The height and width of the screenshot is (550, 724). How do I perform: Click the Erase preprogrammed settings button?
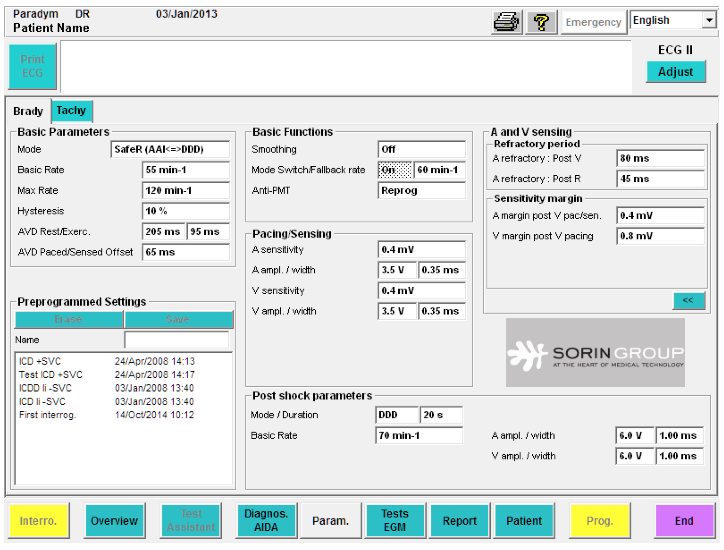[x=69, y=320]
